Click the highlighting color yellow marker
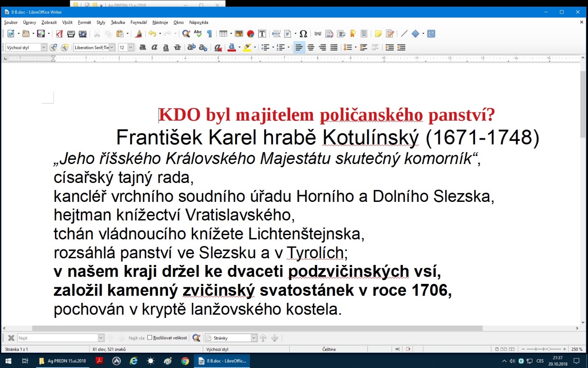 point(247,48)
